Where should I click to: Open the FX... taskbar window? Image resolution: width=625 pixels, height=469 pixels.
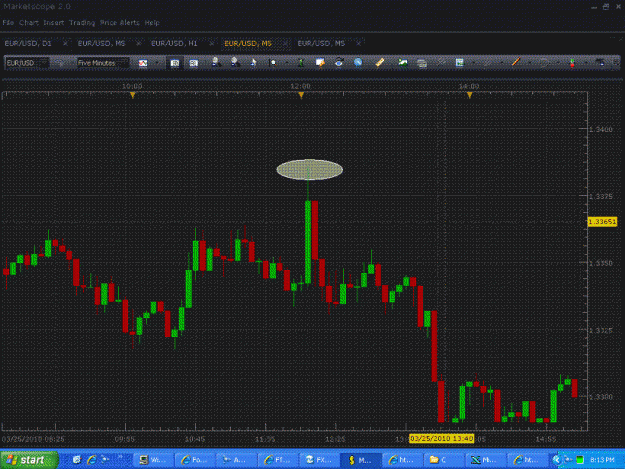click(318, 460)
